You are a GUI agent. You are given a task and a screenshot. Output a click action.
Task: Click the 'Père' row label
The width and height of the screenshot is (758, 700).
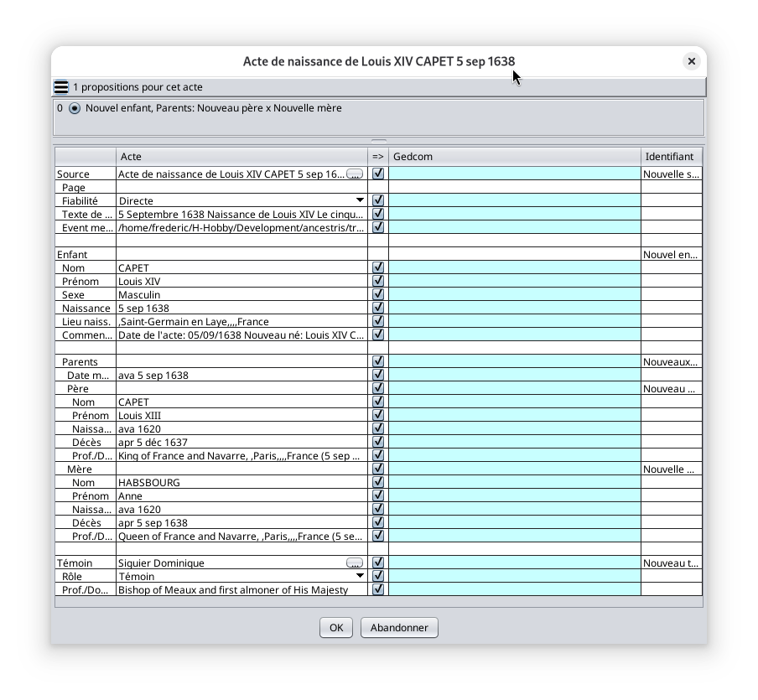(78, 389)
